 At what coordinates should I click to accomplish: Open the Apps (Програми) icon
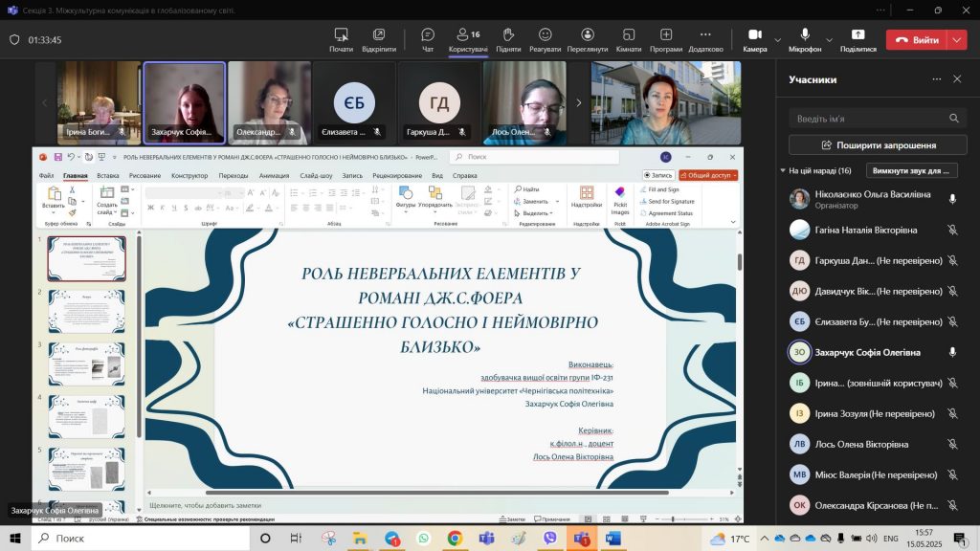pos(665,39)
